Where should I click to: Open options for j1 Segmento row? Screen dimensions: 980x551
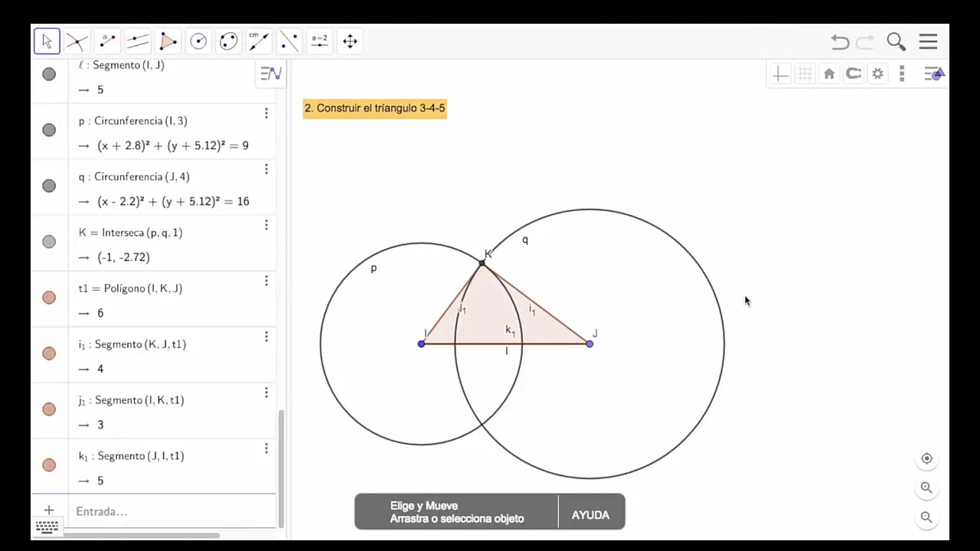click(266, 393)
